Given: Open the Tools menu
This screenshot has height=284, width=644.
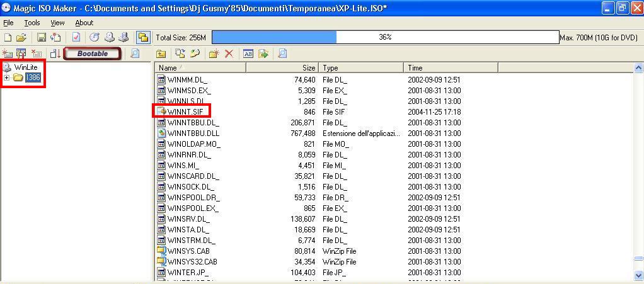Looking at the screenshot, I should [x=32, y=23].
